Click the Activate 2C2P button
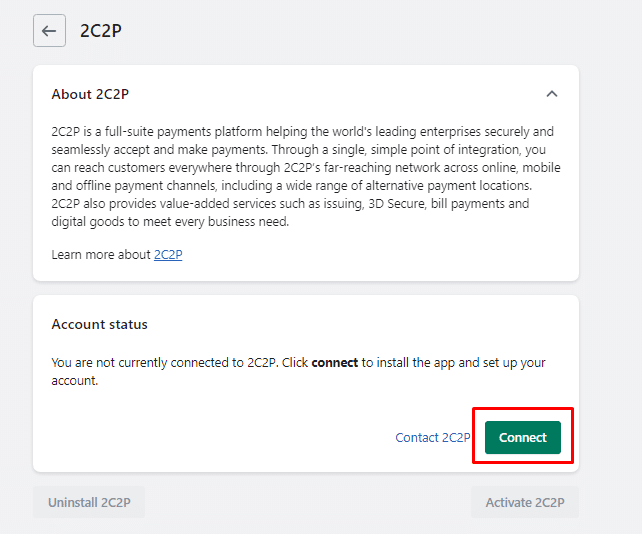642x534 pixels. 524,502
